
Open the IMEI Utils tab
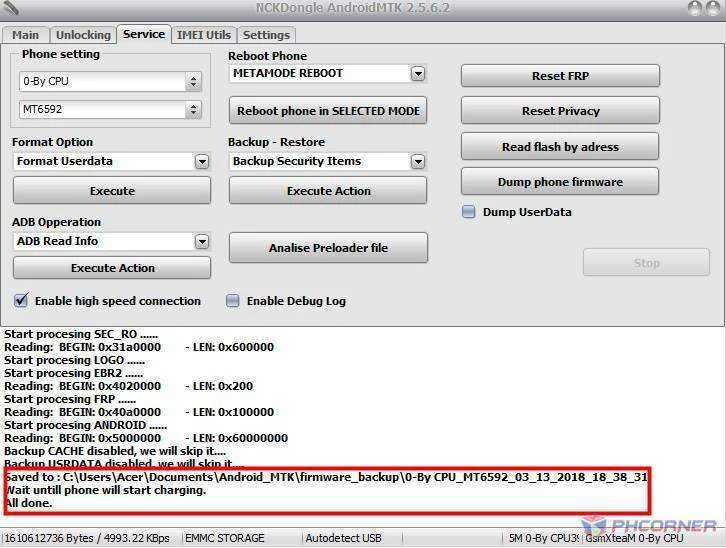[x=204, y=35]
